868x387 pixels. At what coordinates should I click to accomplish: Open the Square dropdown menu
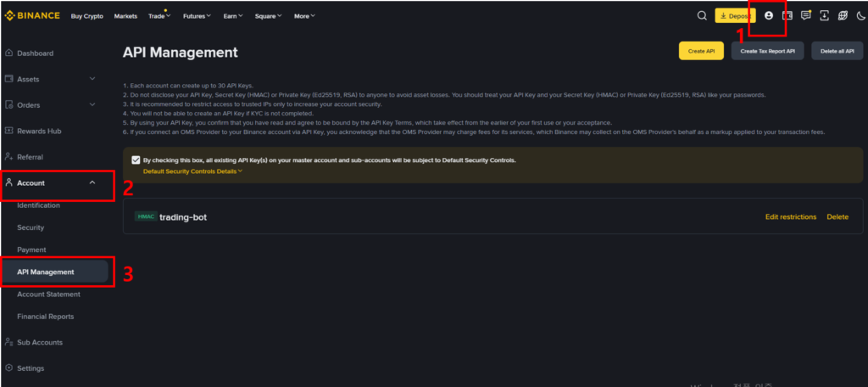[268, 16]
